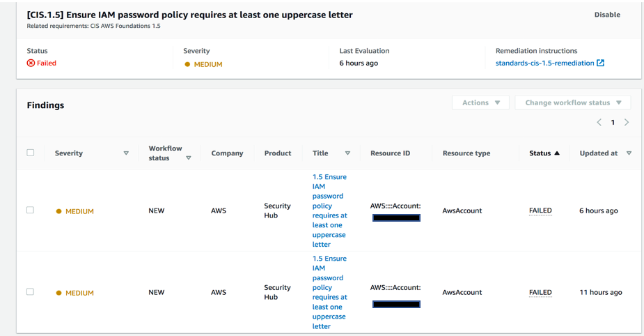Go to previous findings page arrow
Screen dimensions: 644x336
tap(599, 123)
